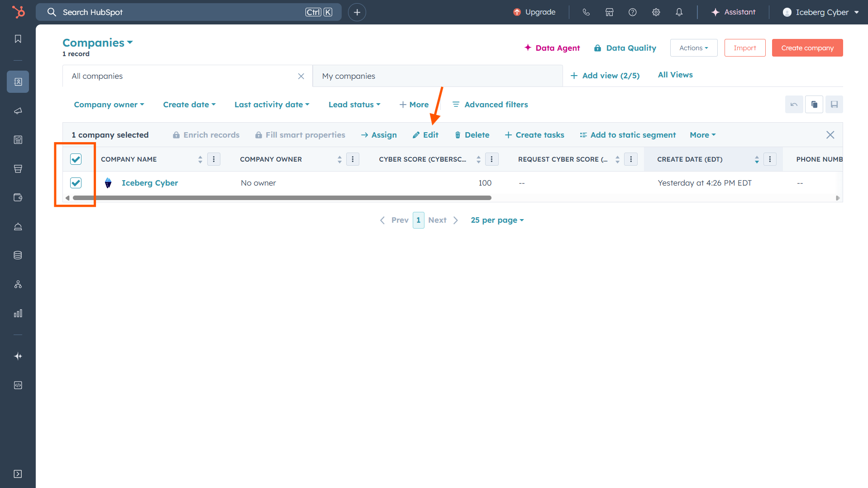Open the Last activity date filter
This screenshot has width=868, height=488.
click(272, 105)
